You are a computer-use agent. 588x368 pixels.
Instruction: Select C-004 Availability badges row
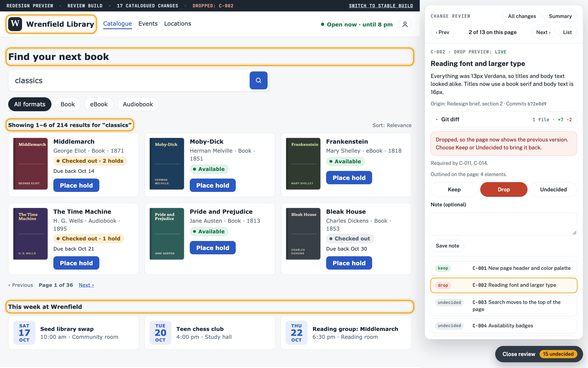pyautogui.click(x=504, y=326)
